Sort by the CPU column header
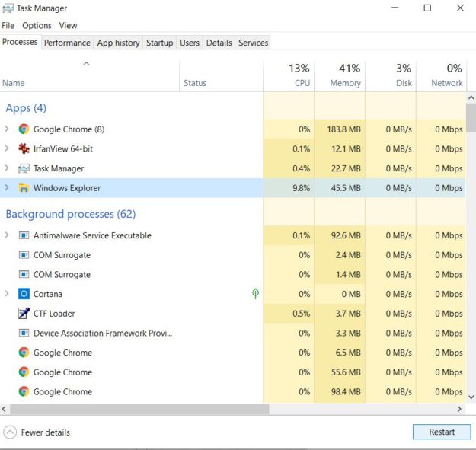This screenshot has height=450, width=476. 289,76
